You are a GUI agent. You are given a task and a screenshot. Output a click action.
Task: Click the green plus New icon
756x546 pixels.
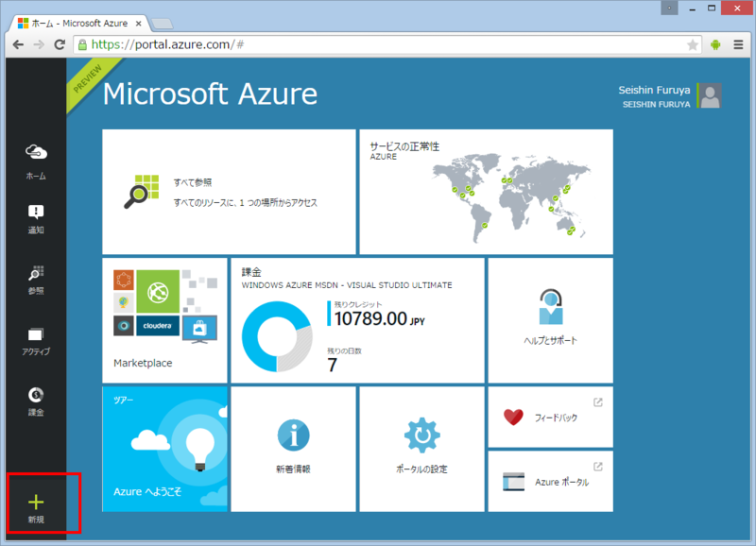click(x=36, y=502)
